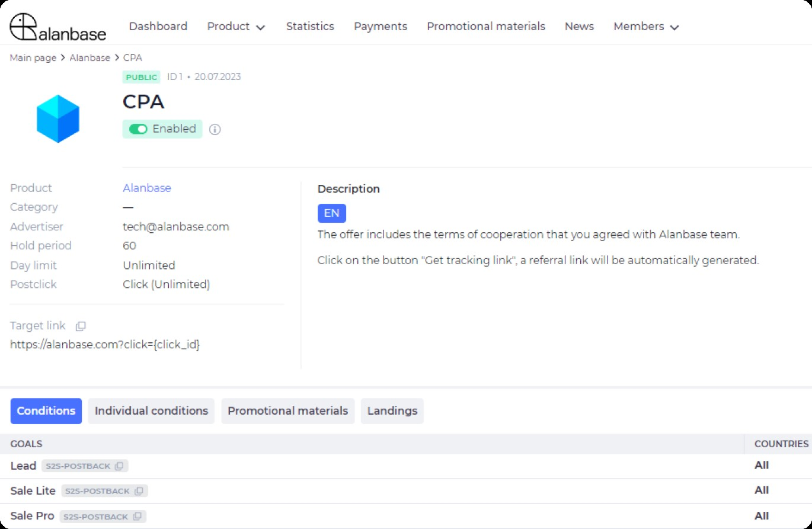Viewport: 812px width, 529px height.
Task: Click the advertiser email tech@alanbase.com
Action: point(176,227)
